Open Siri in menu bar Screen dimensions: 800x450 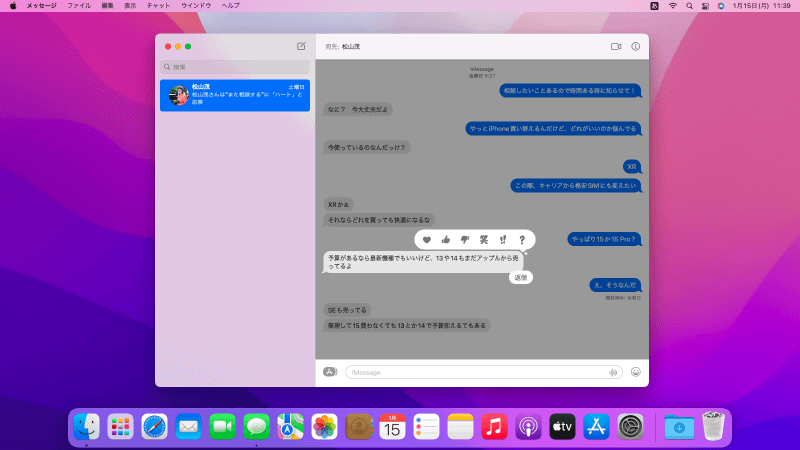(721, 6)
